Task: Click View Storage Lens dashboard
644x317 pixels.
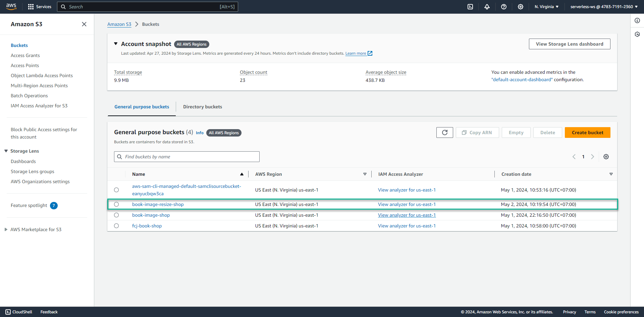Action: 570,44
